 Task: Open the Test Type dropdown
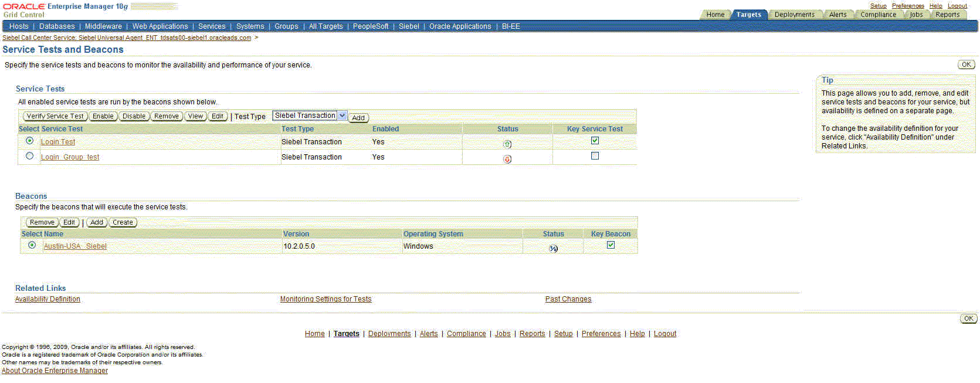[x=310, y=116]
